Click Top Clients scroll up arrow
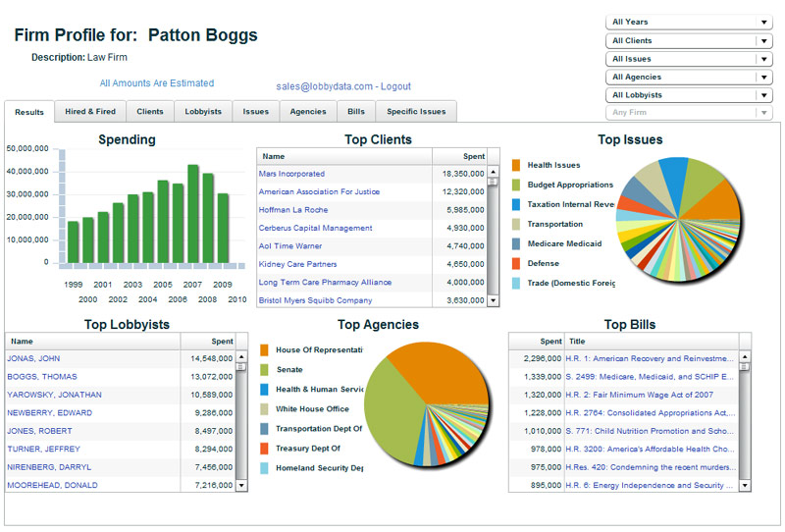This screenshot has width=785, height=532. [x=494, y=172]
